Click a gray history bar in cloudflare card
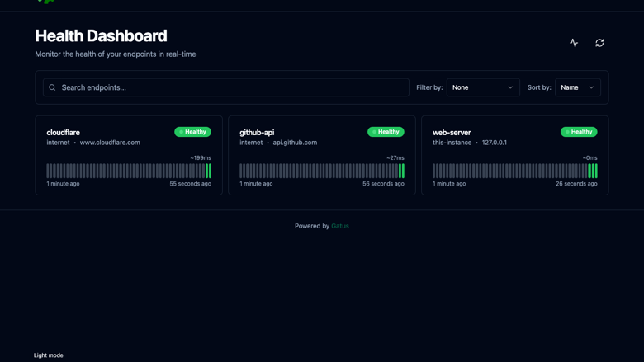644x362 pixels. [123, 171]
